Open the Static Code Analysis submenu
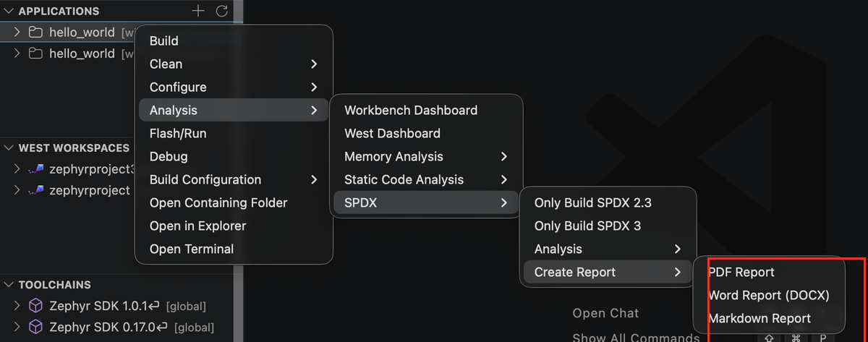The height and width of the screenshot is (342, 868). click(x=426, y=180)
